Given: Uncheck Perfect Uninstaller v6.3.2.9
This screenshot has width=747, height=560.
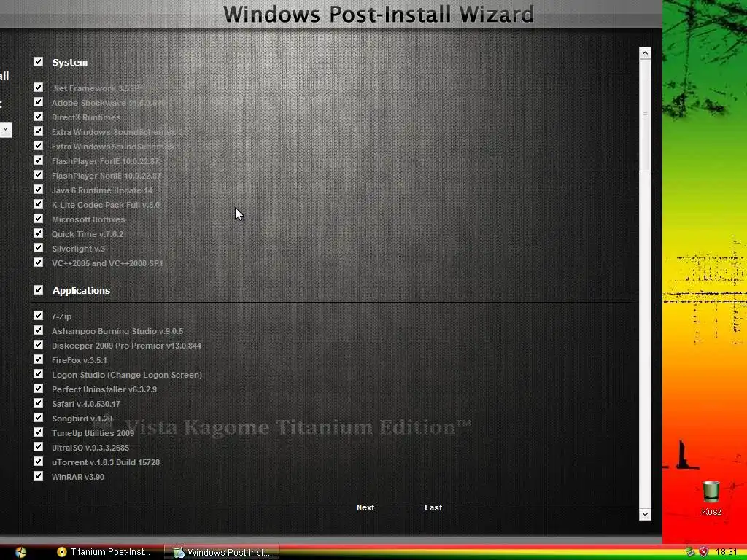Looking at the screenshot, I should [x=38, y=389].
